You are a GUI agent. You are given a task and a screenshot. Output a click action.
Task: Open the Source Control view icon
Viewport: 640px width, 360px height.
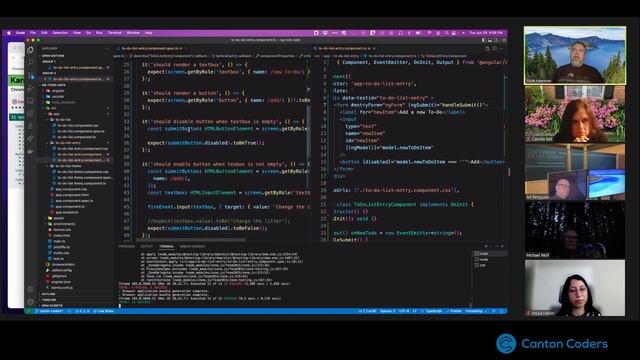click(31, 76)
